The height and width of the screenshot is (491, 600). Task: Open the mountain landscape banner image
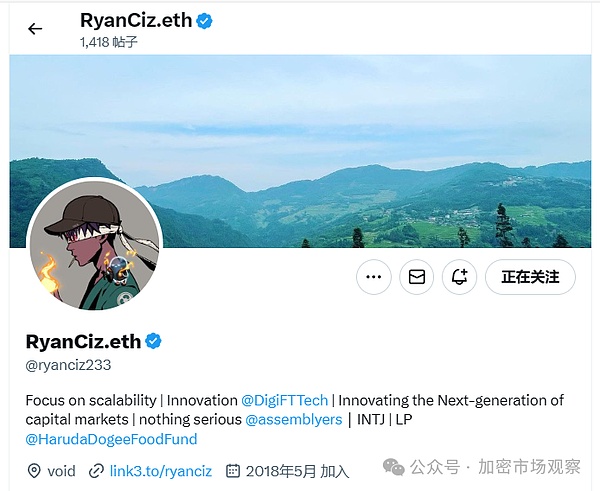pos(300,151)
